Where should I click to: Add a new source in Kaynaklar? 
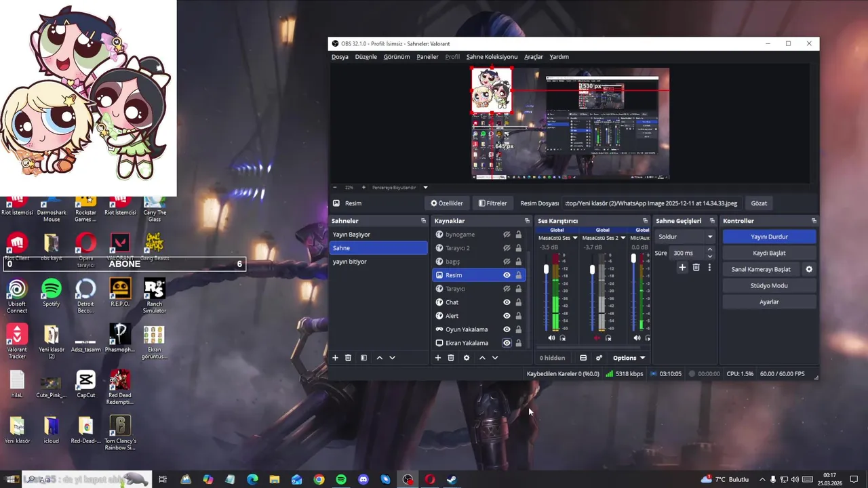(438, 358)
